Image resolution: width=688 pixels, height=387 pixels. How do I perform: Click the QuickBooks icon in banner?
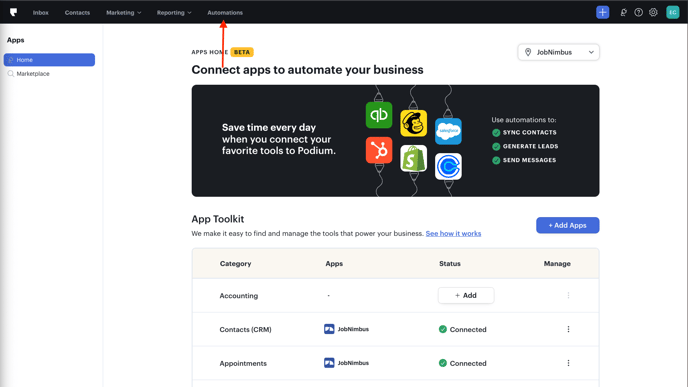(379, 115)
